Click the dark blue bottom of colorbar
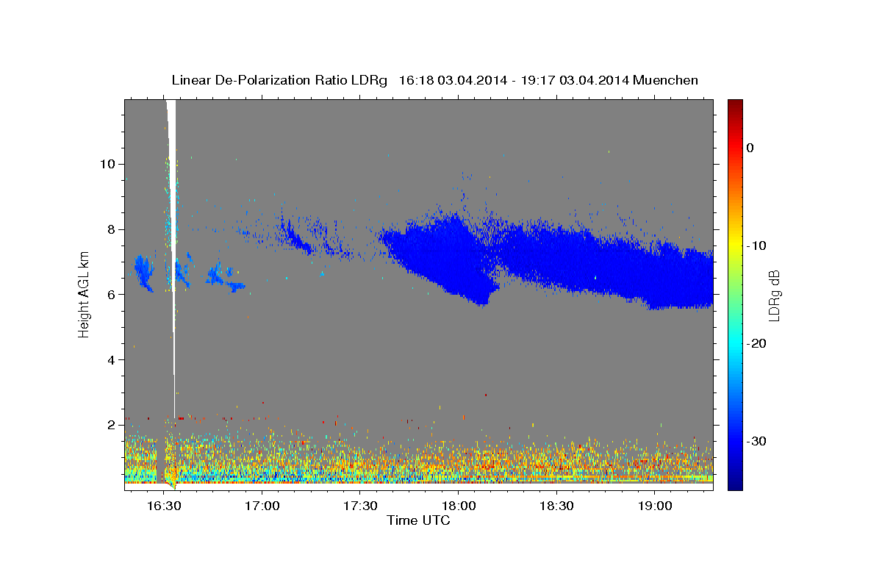This screenshot has width=882, height=588. pyautogui.click(x=734, y=481)
